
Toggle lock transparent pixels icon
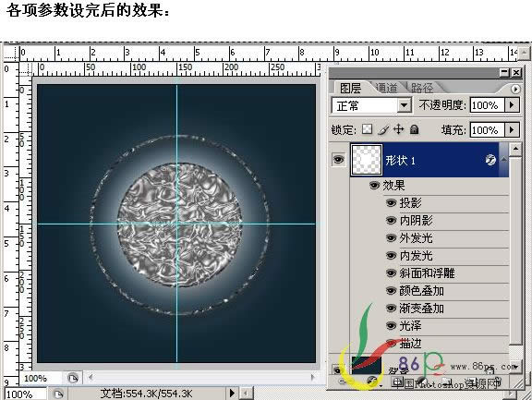pyautogui.click(x=367, y=129)
